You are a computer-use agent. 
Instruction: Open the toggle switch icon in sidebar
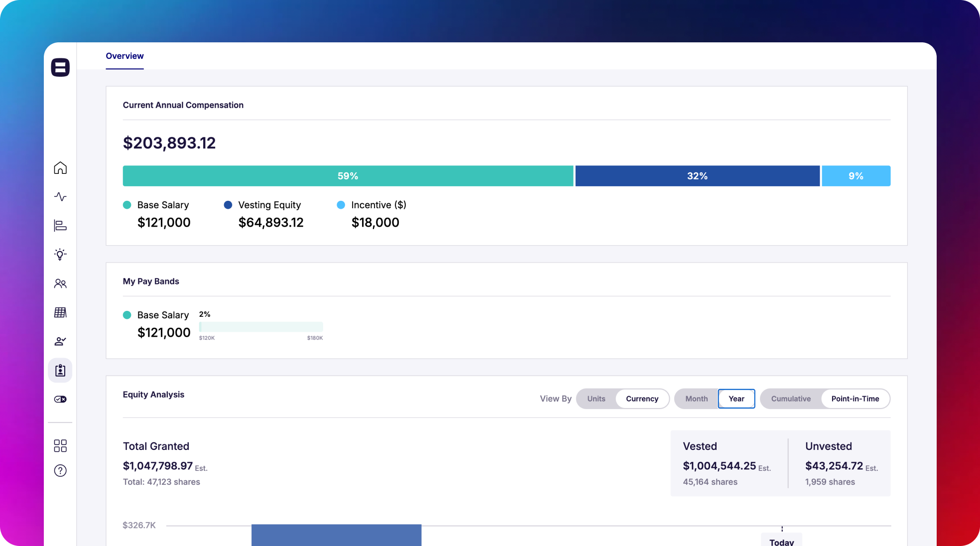click(x=60, y=399)
